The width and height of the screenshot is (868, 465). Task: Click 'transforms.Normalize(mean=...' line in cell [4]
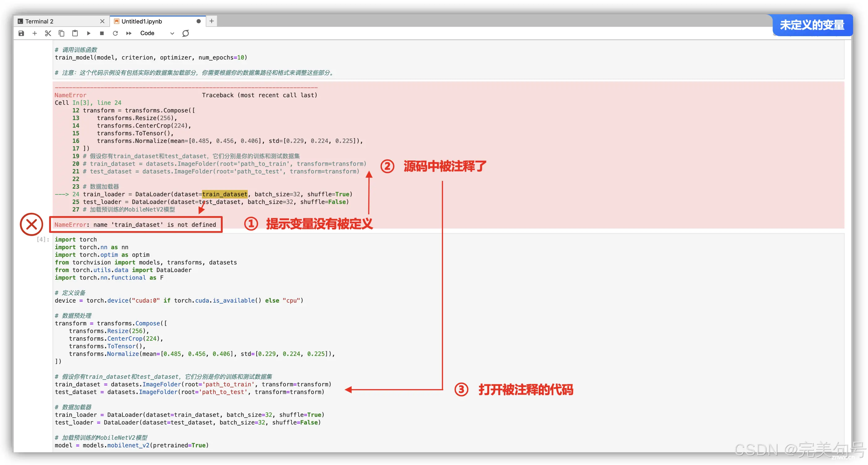point(202,354)
